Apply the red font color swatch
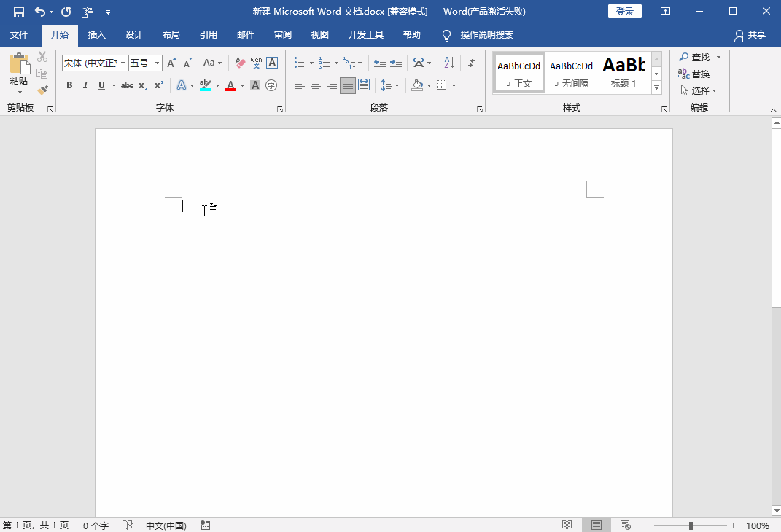The width and height of the screenshot is (781, 532). [x=230, y=85]
